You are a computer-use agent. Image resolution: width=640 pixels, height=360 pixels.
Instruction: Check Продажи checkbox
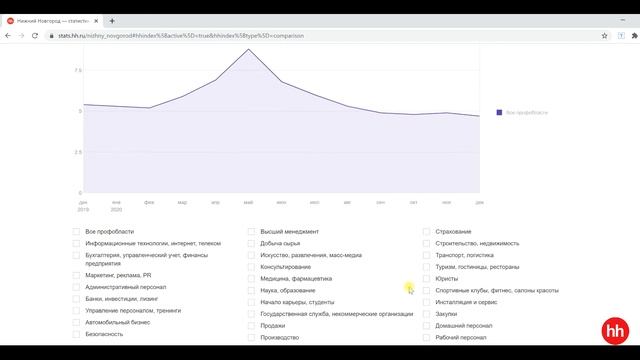pyautogui.click(x=251, y=326)
